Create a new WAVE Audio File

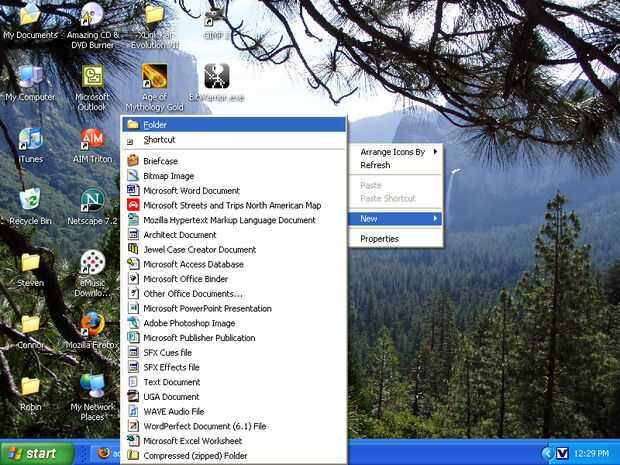pyautogui.click(x=234, y=411)
